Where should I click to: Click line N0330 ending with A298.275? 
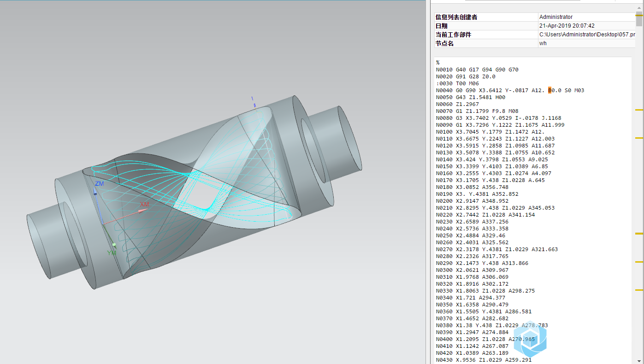[485, 291]
